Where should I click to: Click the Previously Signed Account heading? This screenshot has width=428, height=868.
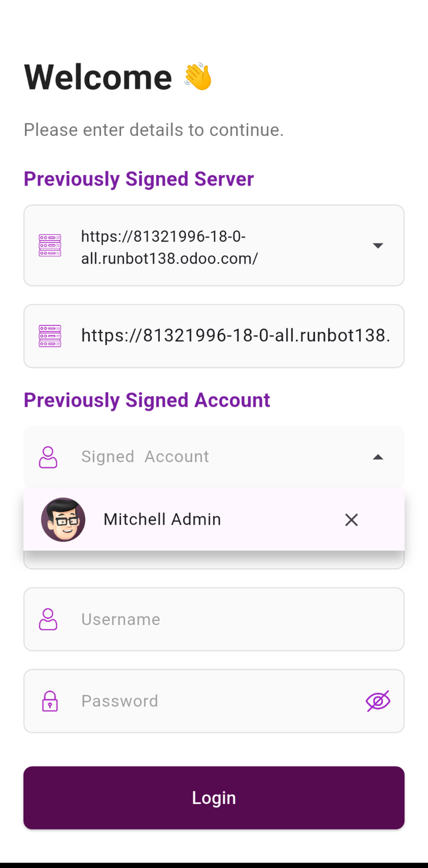point(147,400)
